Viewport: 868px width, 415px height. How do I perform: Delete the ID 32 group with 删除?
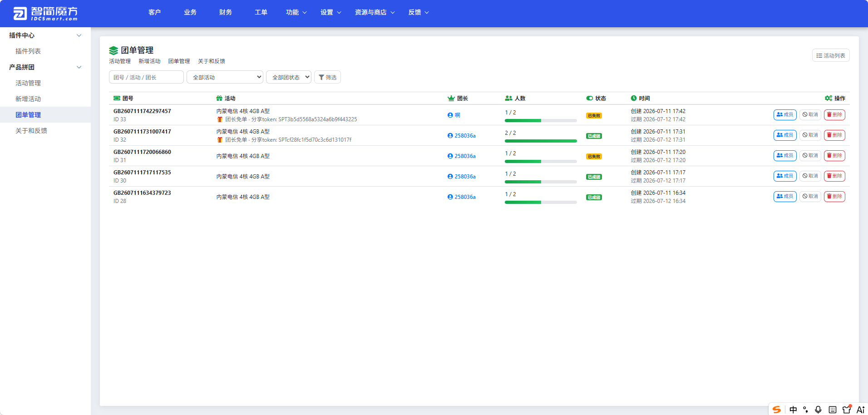coord(834,135)
